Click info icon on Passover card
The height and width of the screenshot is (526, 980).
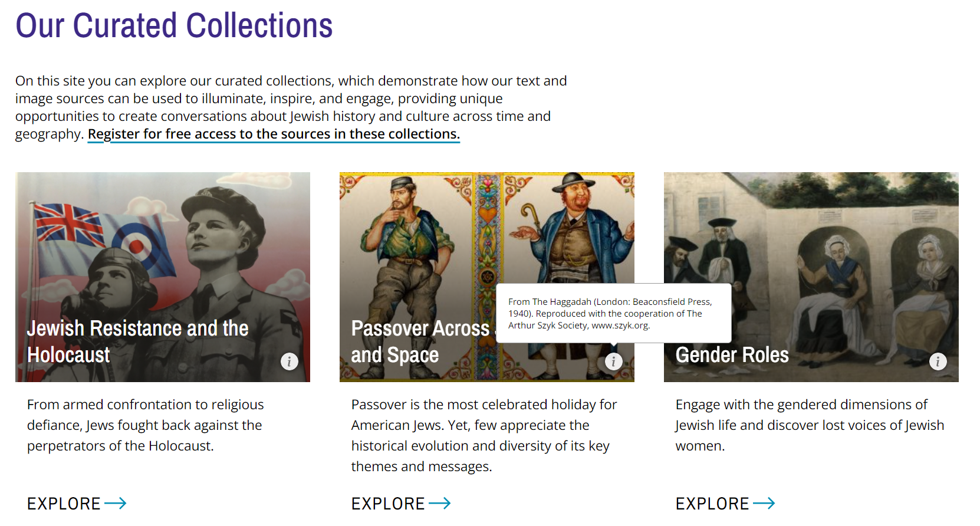[x=613, y=361]
